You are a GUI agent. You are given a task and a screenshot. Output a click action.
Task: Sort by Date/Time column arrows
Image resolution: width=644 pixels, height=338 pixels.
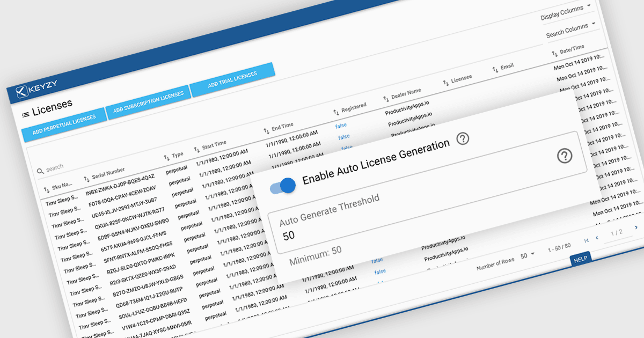click(555, 54)
